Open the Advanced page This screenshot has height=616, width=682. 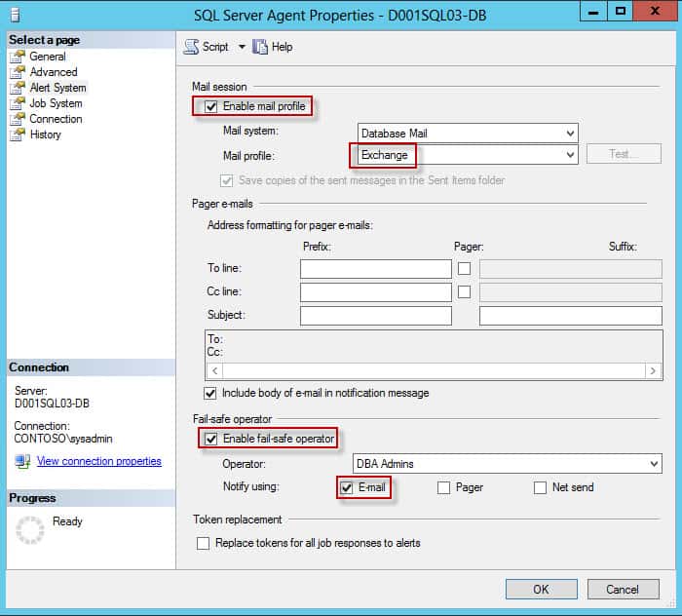click(x=54, y=72)
